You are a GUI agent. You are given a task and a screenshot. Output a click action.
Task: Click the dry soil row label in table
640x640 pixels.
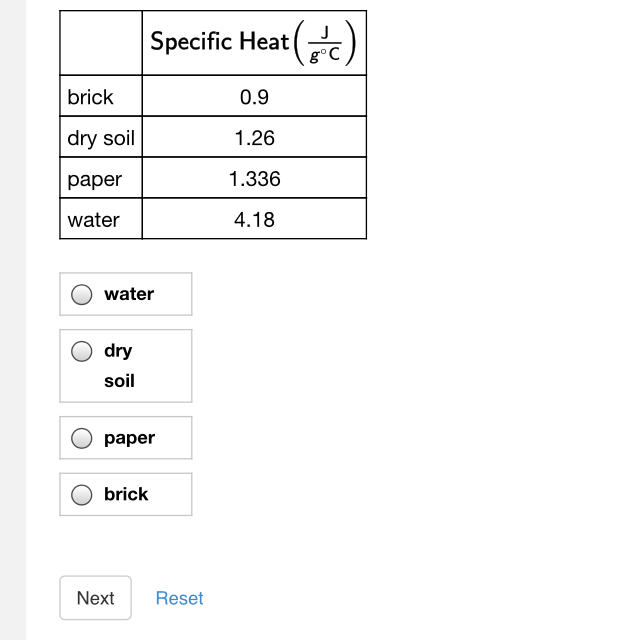tap(100, 138)
